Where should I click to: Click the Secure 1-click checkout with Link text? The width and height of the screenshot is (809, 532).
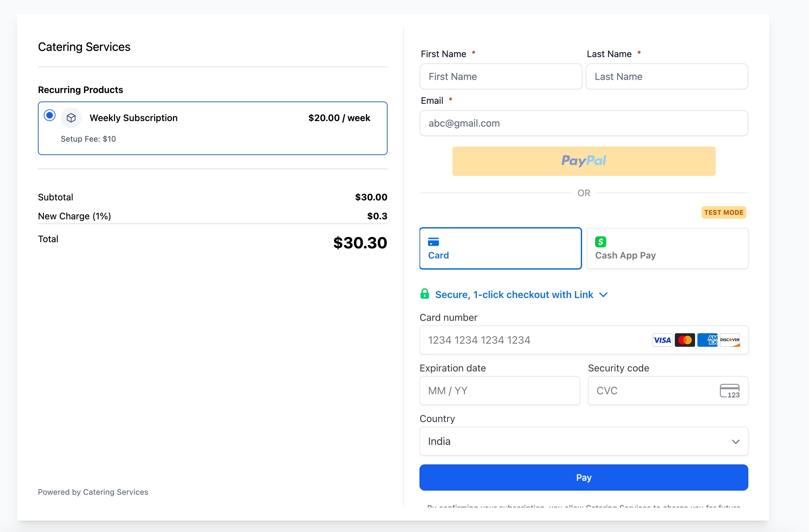click(x=514, y=294)
